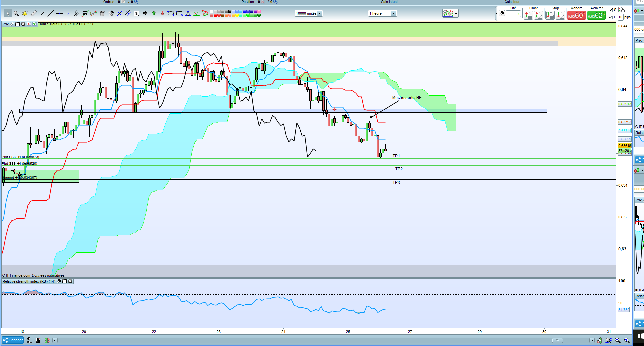Click the Partager share button
The width and height of the screenshot is (644, 346).
(13, 340)
